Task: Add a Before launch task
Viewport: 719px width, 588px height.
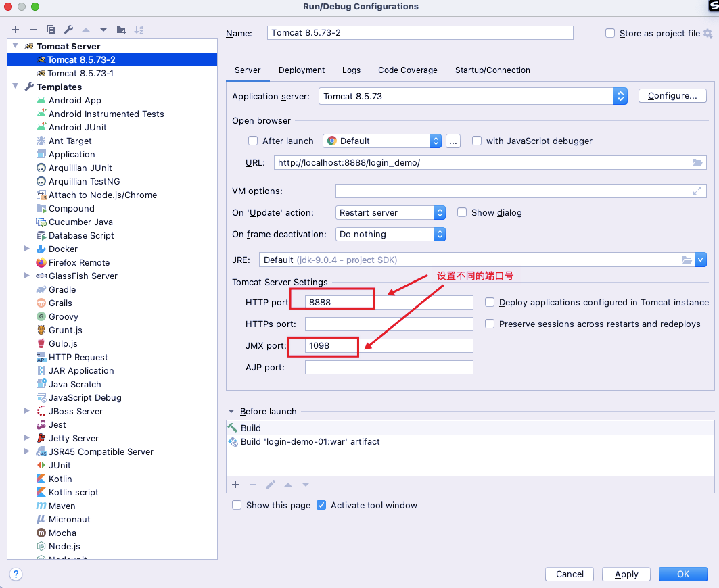Action: click(x=235, y=485)
